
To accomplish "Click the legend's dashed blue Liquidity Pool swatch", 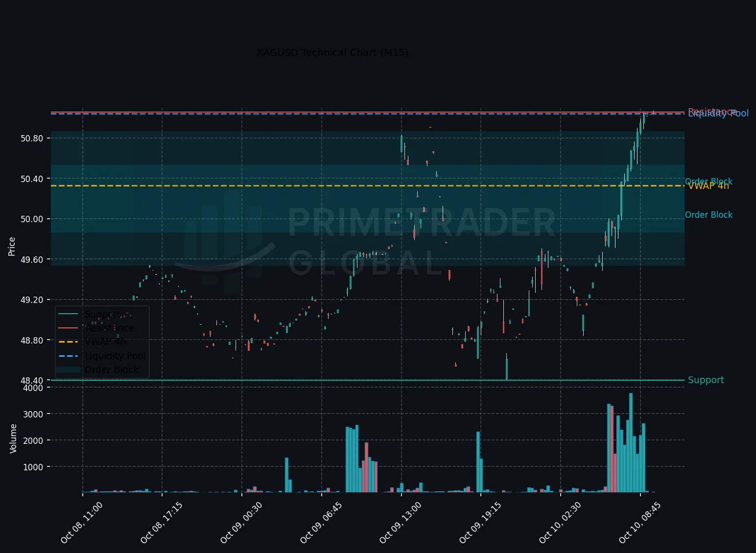I will [x=68, y=356].
